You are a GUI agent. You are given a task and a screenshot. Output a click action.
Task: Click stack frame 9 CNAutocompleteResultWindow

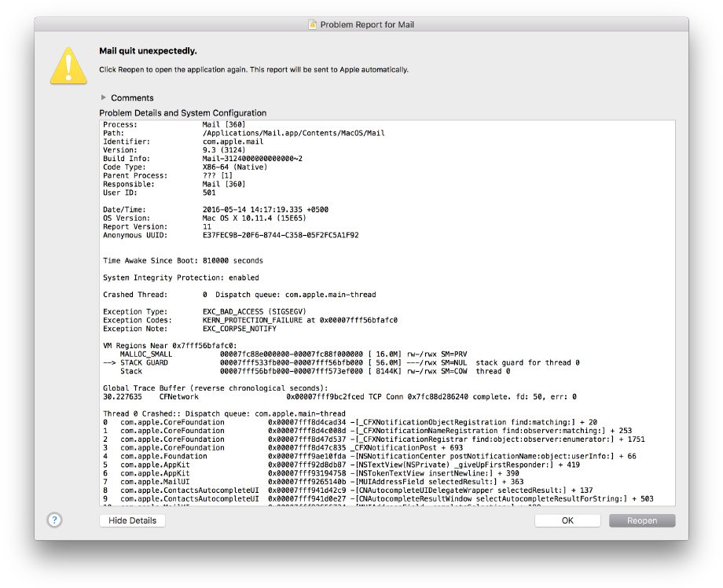378,499
